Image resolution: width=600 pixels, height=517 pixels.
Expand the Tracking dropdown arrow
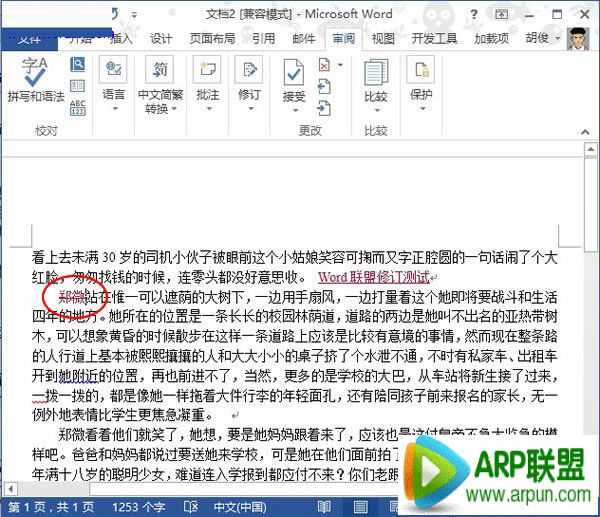(251, 109)
